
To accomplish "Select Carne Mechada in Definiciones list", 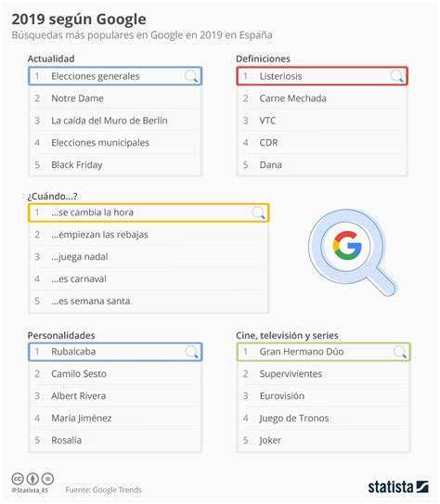I will (322, 98).
